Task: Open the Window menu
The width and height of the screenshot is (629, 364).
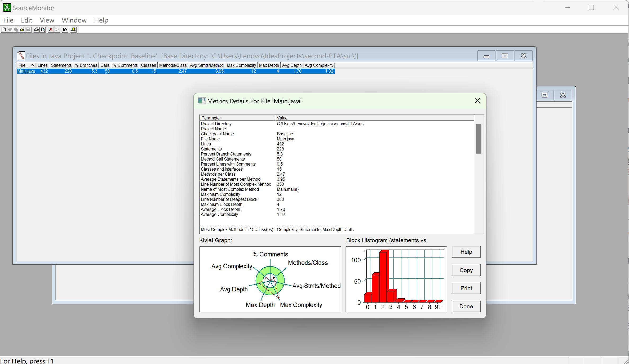Action: [x=74, y=20]
